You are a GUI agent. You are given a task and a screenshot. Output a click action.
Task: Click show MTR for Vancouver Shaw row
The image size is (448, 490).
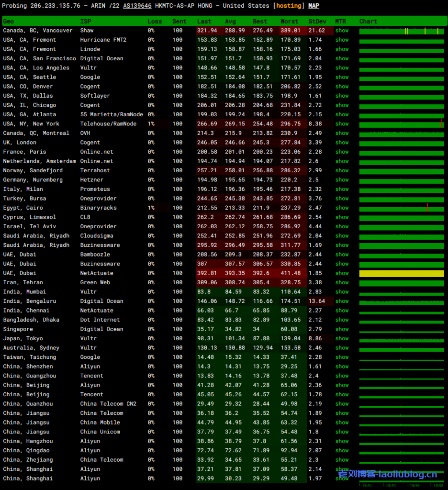click(x=342, y=31)
